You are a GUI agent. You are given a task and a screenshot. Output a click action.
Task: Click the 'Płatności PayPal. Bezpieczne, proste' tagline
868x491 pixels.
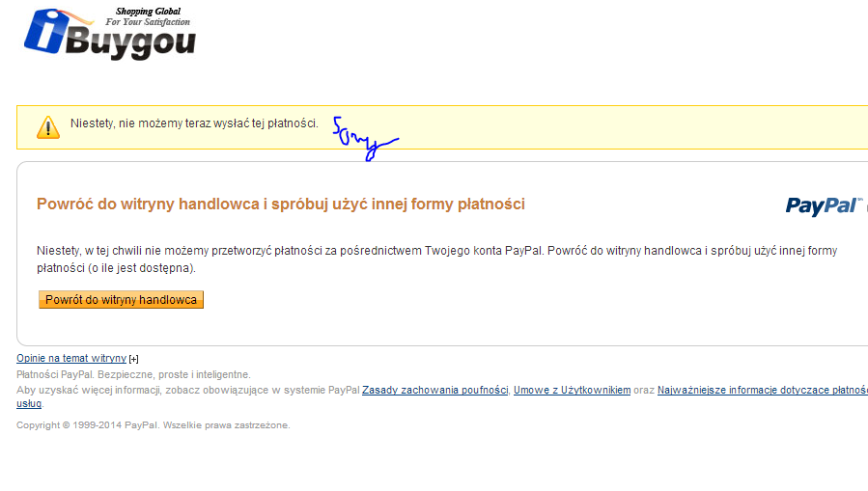tap(133, 374)
